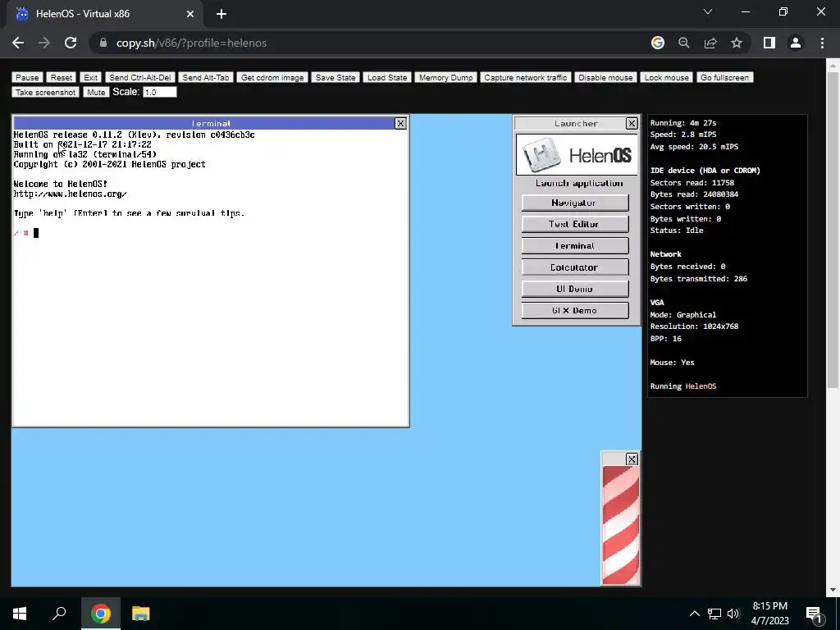The height and width of the screenshot is (630, 840).
Task: Click the striped barber pole animation
Action: (621, 525)
